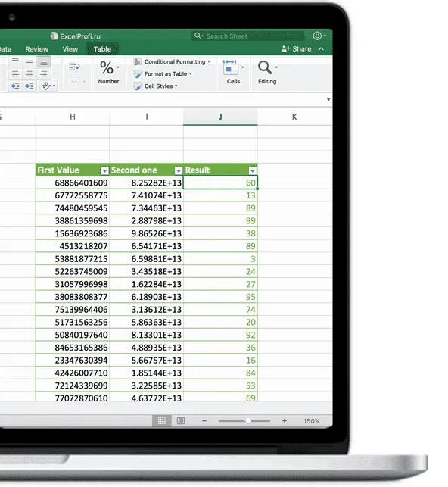
Task: Toggle bottom vertical alignment
Action: (x=44, y=62)
